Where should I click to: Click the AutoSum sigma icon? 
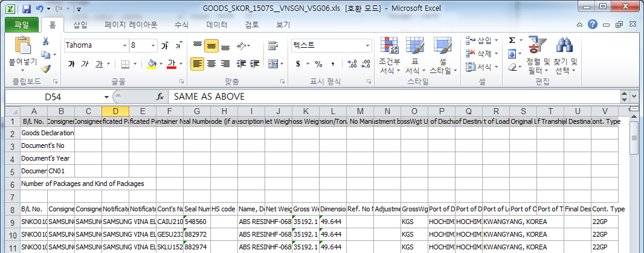point(512,40)
